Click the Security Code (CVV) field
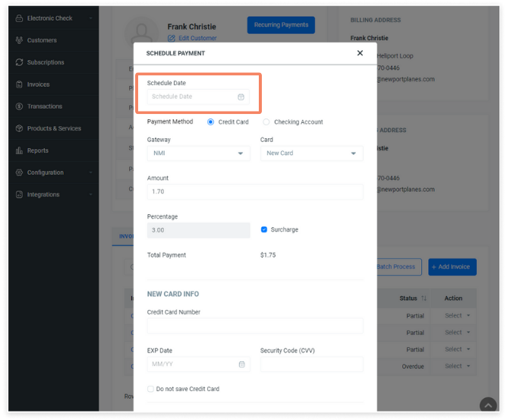The height and width of the screenshot is (420, 507). [312, 364]
